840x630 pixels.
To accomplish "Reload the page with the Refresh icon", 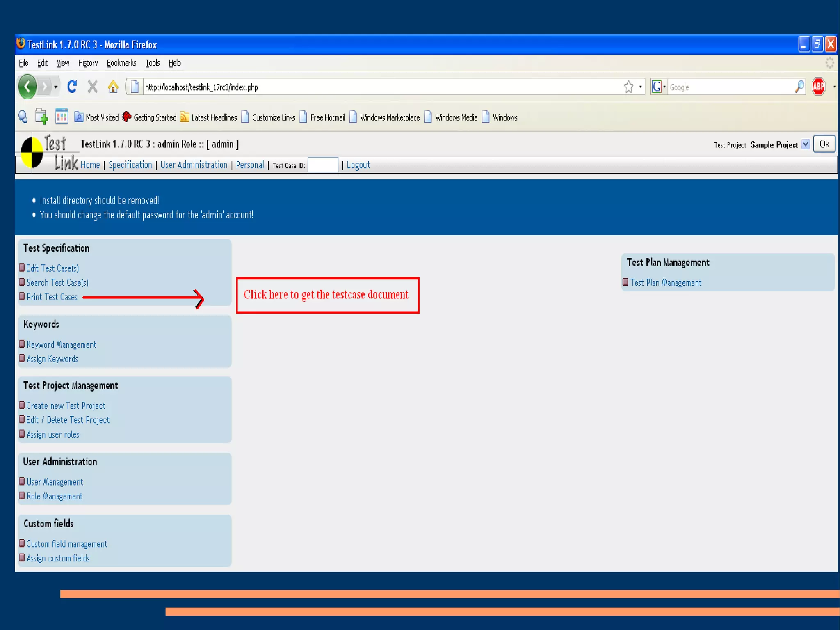I will [72, 87].
